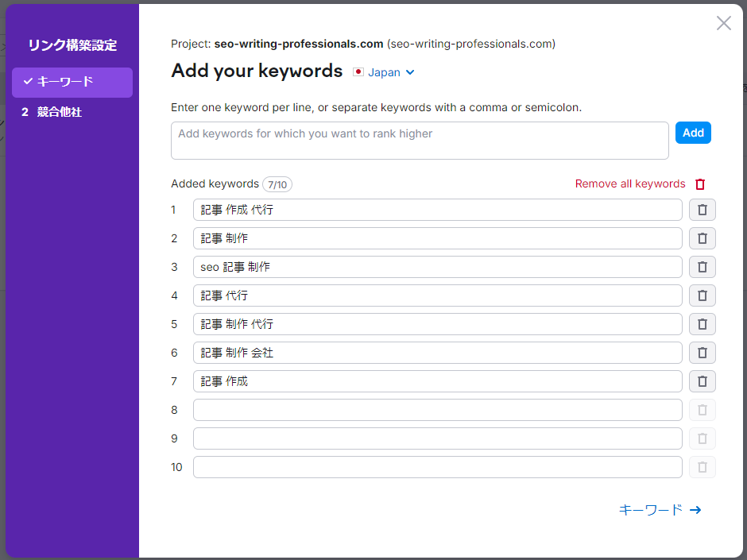Open the Japan country dropdown
The height and width of the screenshot is (560, 747).
(x=384, y=71)
